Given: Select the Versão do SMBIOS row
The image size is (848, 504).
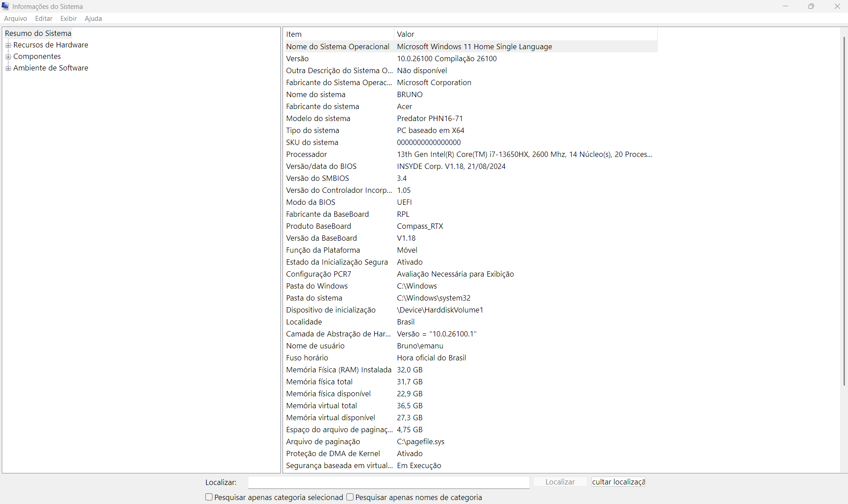Looking at the screenshot, I should [x=471, y=178].
